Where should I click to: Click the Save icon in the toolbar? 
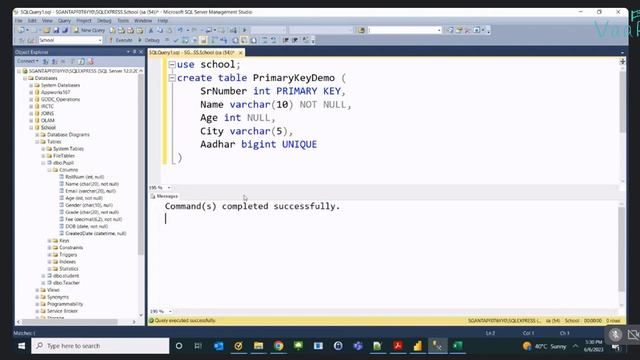[56, 30]
